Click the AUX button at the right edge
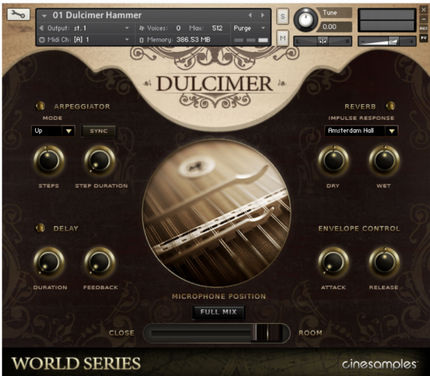Screen dimensions: 430x376 click(x=424, y=29)
